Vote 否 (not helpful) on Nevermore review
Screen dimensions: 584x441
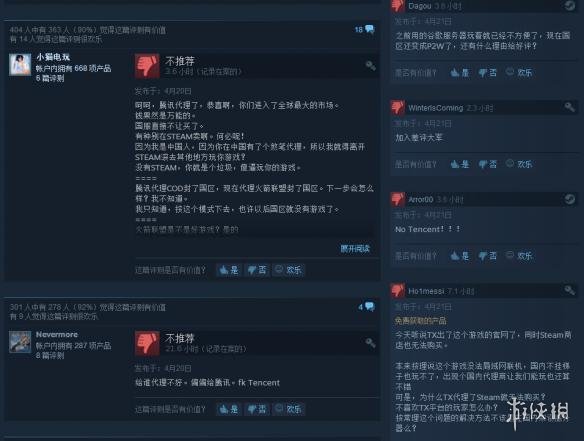point(257,409)
